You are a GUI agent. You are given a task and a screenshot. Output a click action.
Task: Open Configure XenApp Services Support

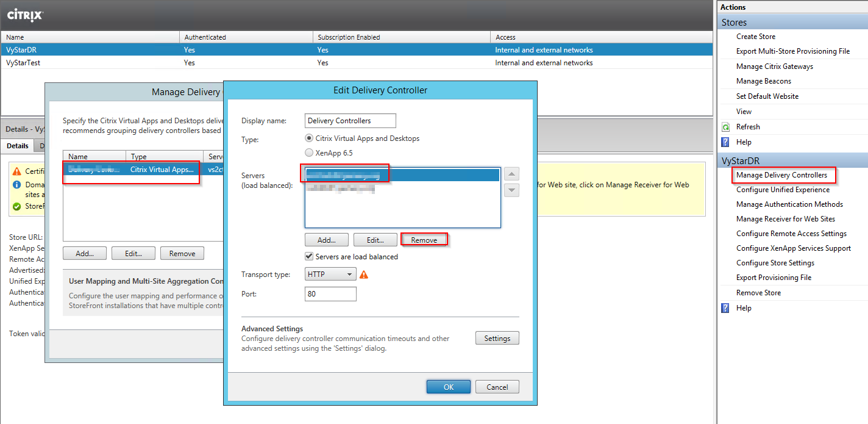tap(794, 248)
